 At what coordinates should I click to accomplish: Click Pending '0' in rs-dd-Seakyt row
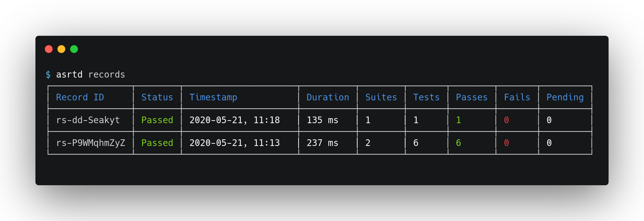click(549, 120)
